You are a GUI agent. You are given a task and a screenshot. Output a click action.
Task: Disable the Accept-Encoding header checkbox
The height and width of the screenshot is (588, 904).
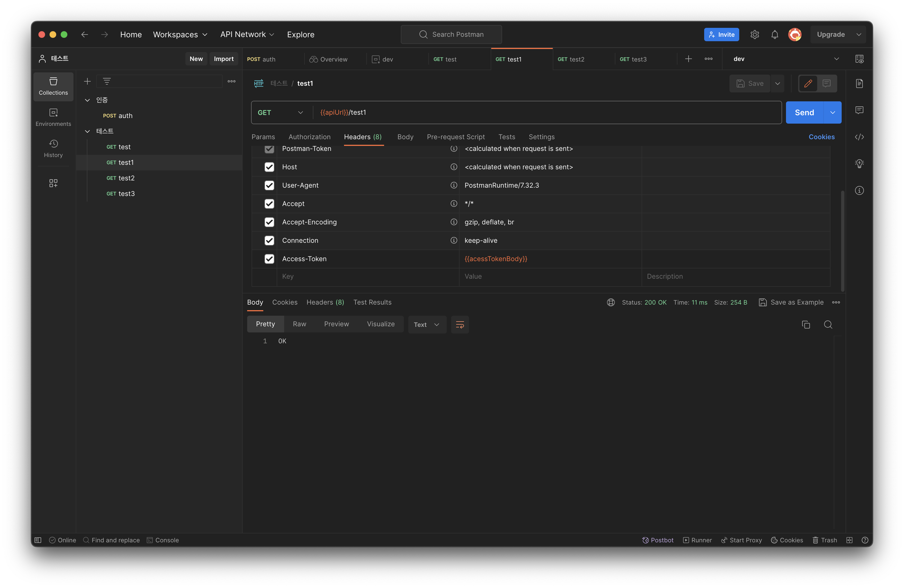(x=269, y=222)
